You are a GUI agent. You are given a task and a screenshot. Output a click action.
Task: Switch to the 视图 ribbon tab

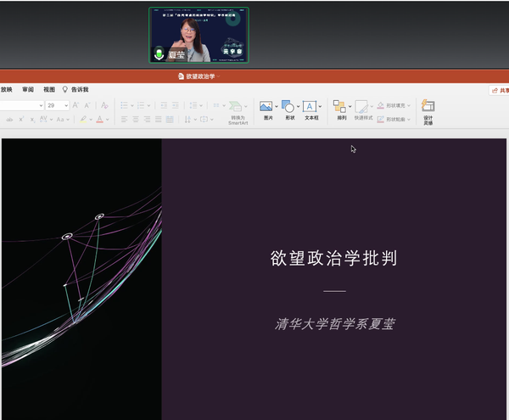[x=49, y=89]
